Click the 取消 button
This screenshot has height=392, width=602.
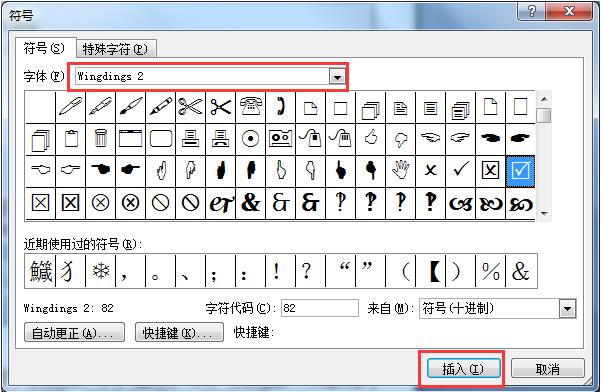(548, 369)
